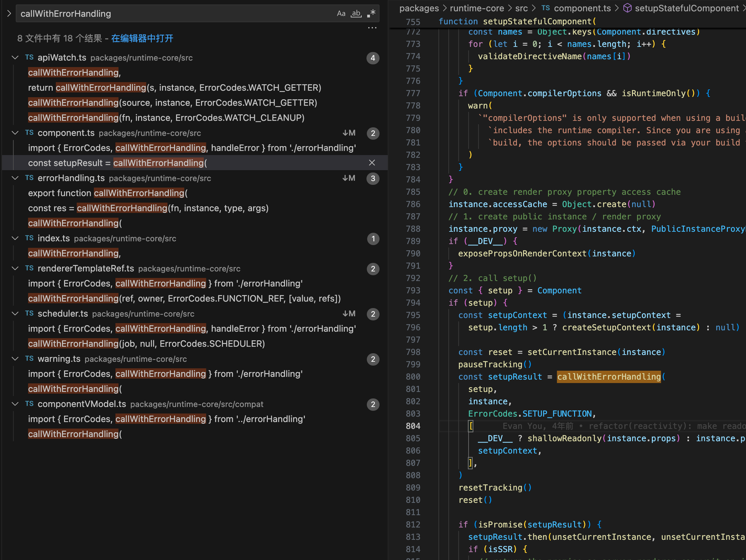Open 'packages' breadcrumb segment
Viewport: 746px width, 560px height.
[419, 8]
